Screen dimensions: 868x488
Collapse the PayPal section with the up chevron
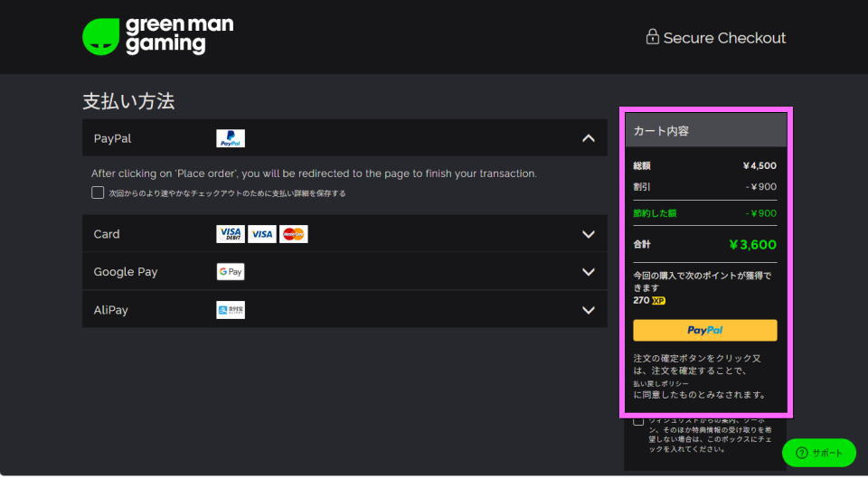[589, 138]
